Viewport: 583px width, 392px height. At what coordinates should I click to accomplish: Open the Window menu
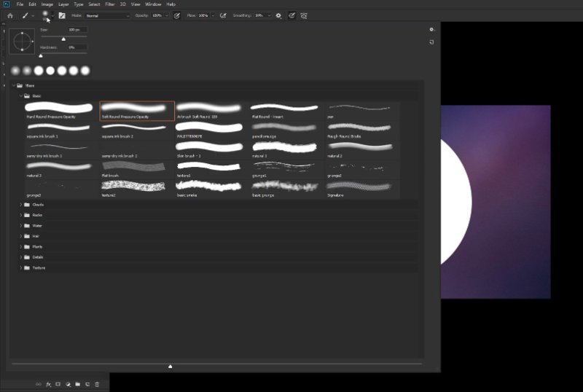pyautogui.click(x=152, y=4)
